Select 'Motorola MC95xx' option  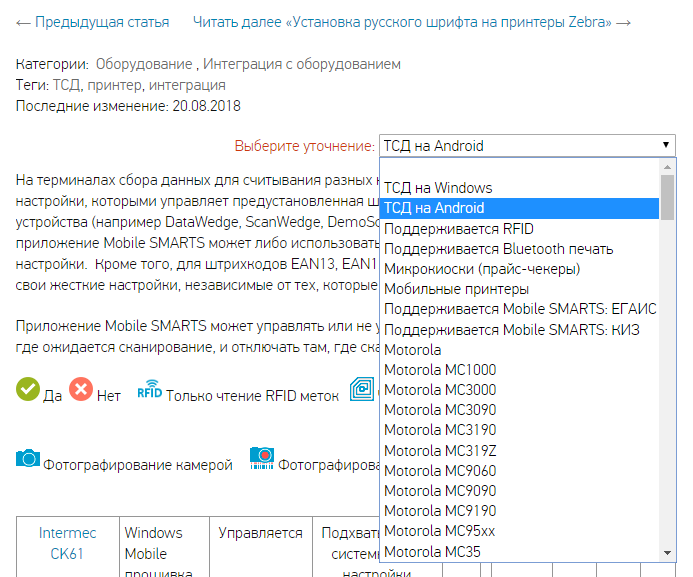click(x=519, y=531)
